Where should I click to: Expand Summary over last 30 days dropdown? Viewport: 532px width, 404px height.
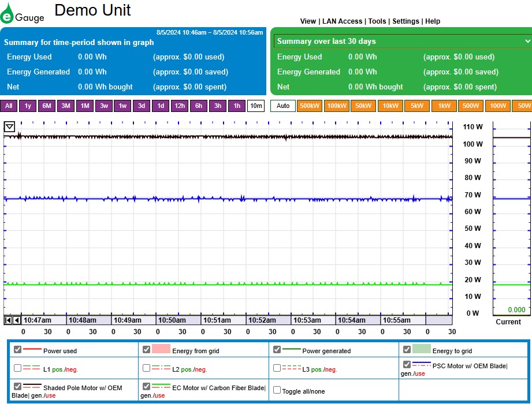403,41
